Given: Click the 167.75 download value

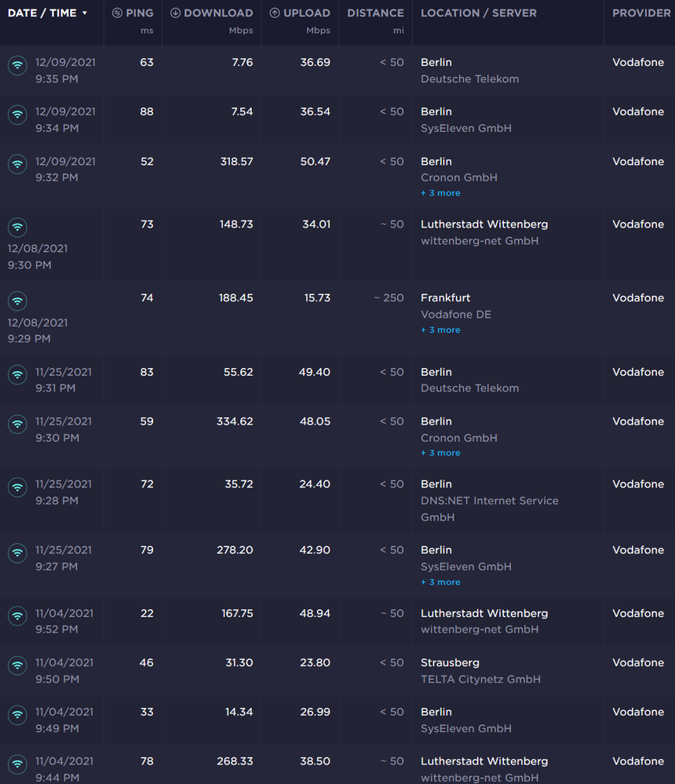Looking at the screenshot, I should click(x=238, y=613).
